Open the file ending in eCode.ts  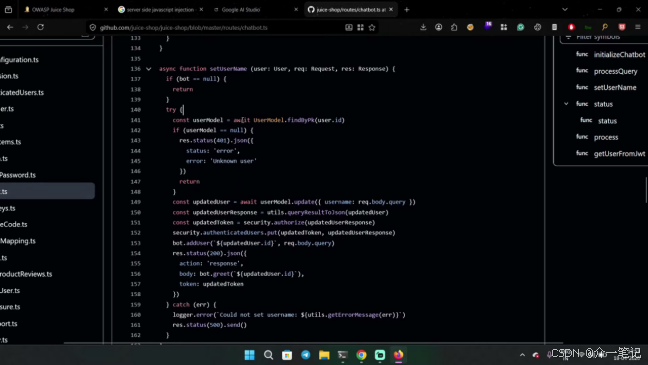(14, 224)
